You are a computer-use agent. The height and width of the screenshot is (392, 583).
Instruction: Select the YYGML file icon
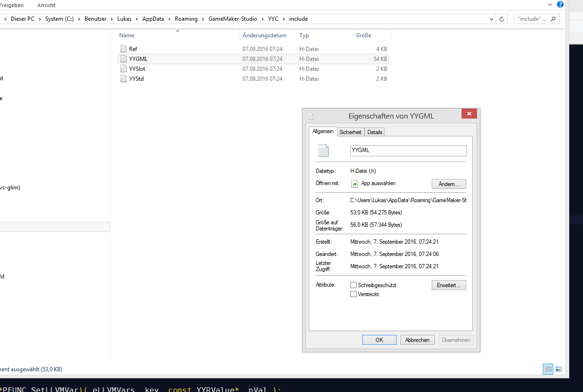[x=124, y=59]
